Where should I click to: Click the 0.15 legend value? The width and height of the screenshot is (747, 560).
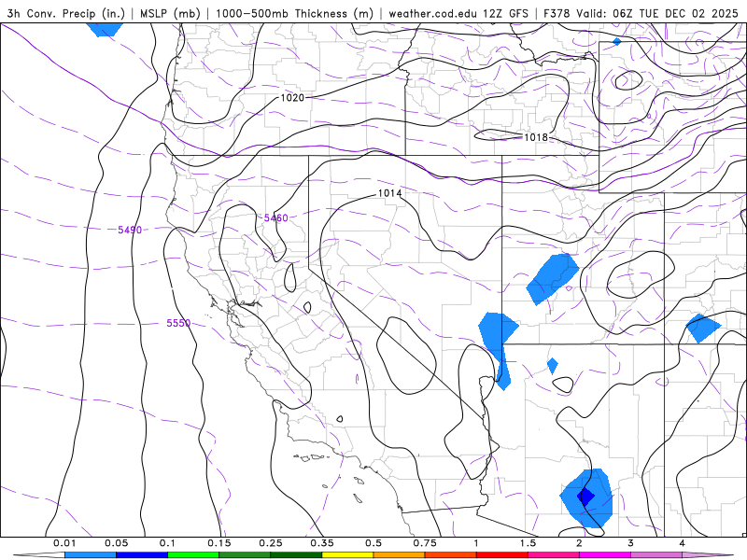coord(219,543)
